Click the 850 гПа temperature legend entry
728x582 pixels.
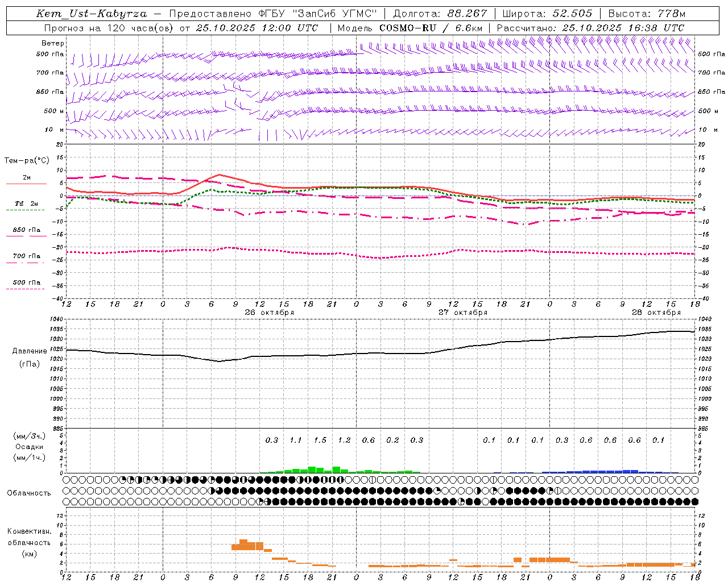[x=26, y=230]
